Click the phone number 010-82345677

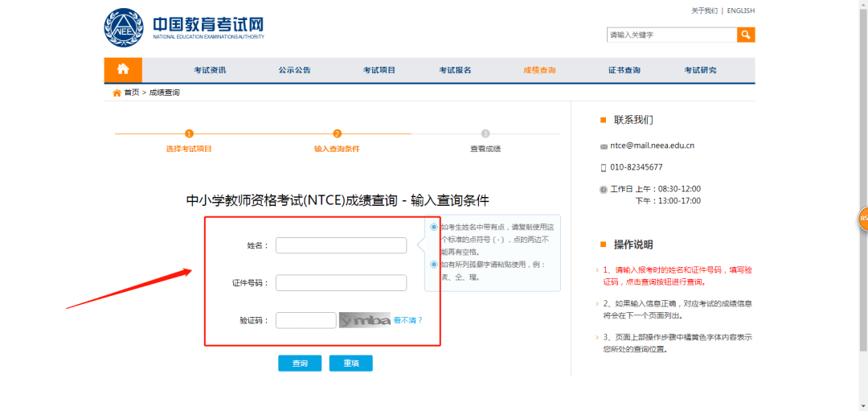[x=636, y=166]
